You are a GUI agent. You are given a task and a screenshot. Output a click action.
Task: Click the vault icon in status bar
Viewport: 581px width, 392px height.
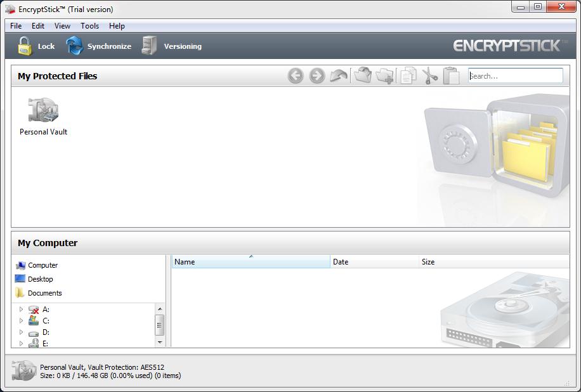click(x=23, y=371)
